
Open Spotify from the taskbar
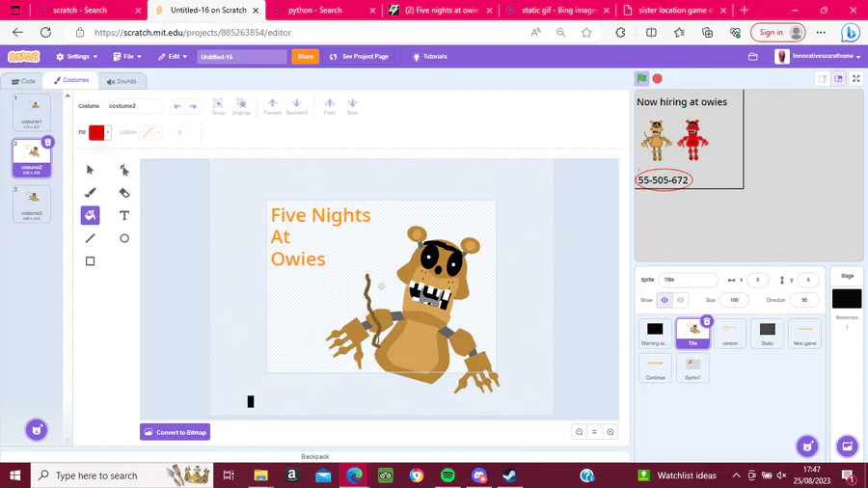[448, 475]
